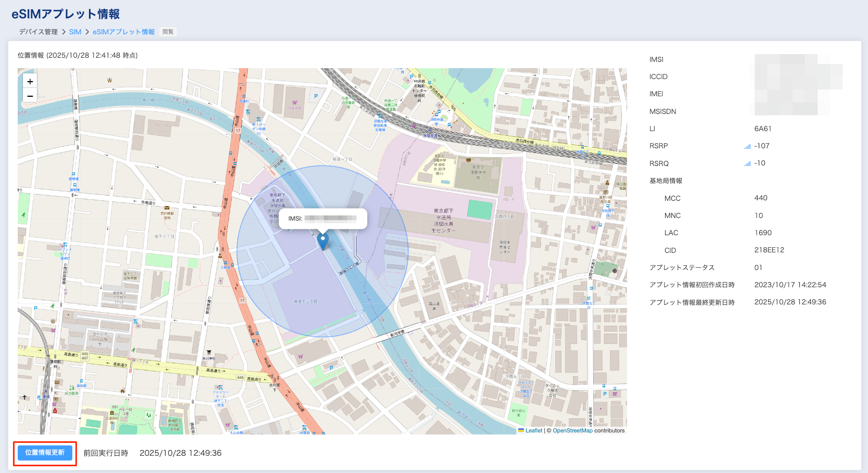Click the route 17 road shield on map

point(238,131)
